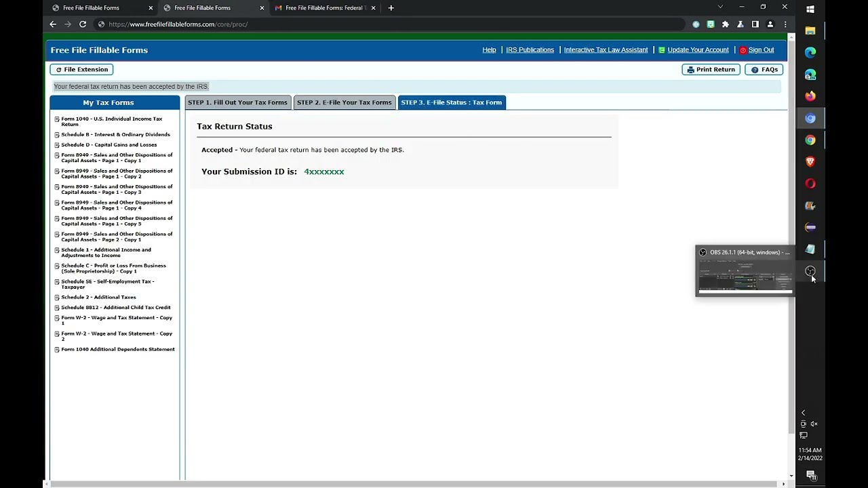The image size is (868, 488).
Task: Launch Brave browser from the taskbar
Action: 810,162
